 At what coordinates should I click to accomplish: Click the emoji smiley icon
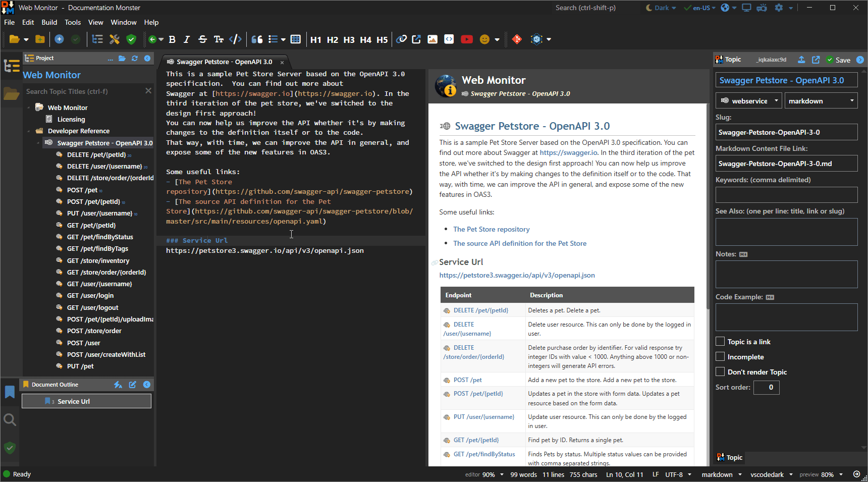click(484, 39)
